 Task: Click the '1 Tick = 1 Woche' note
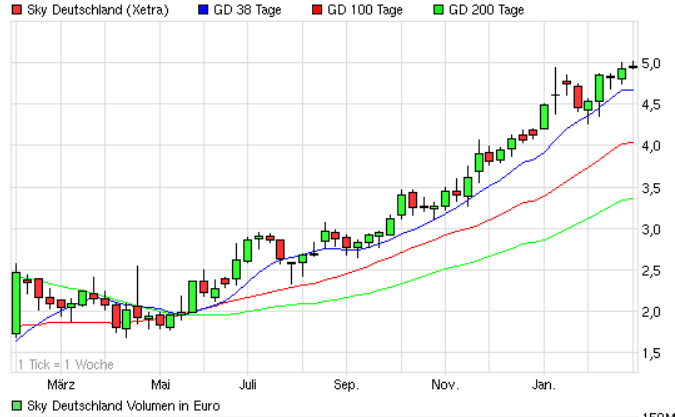pyautogui.click(x=65, y=364)
